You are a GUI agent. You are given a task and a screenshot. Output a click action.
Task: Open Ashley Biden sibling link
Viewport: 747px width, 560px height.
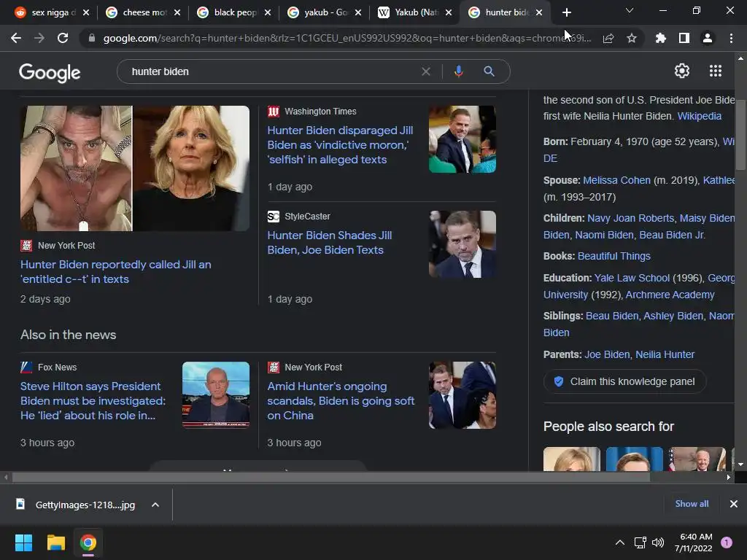pos(673,316)
